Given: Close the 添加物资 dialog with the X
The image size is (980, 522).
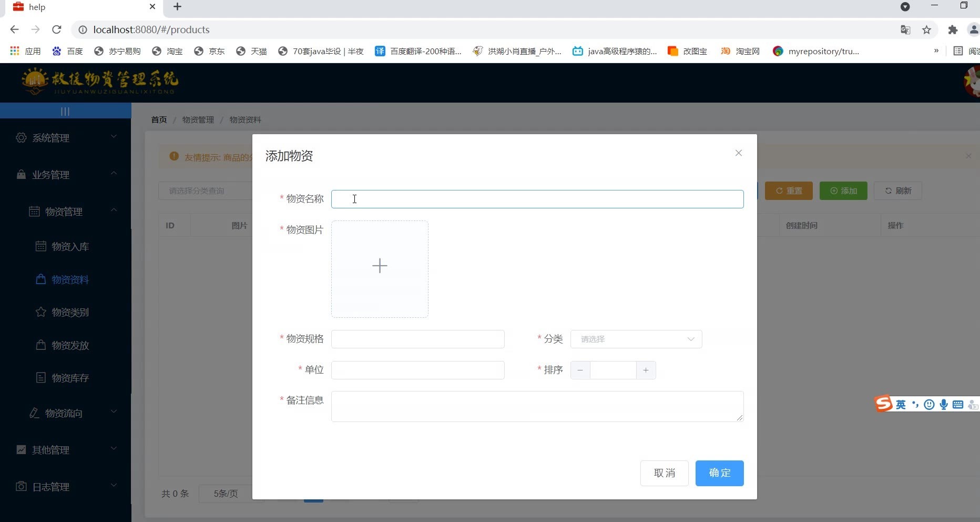Looking at the screenshot, I should [x=739, y=153].
